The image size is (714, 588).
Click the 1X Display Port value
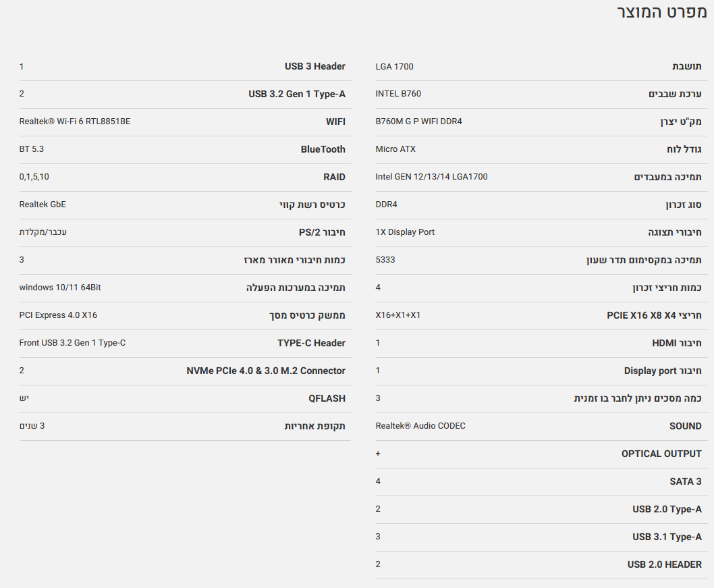[x=405, y=232]
